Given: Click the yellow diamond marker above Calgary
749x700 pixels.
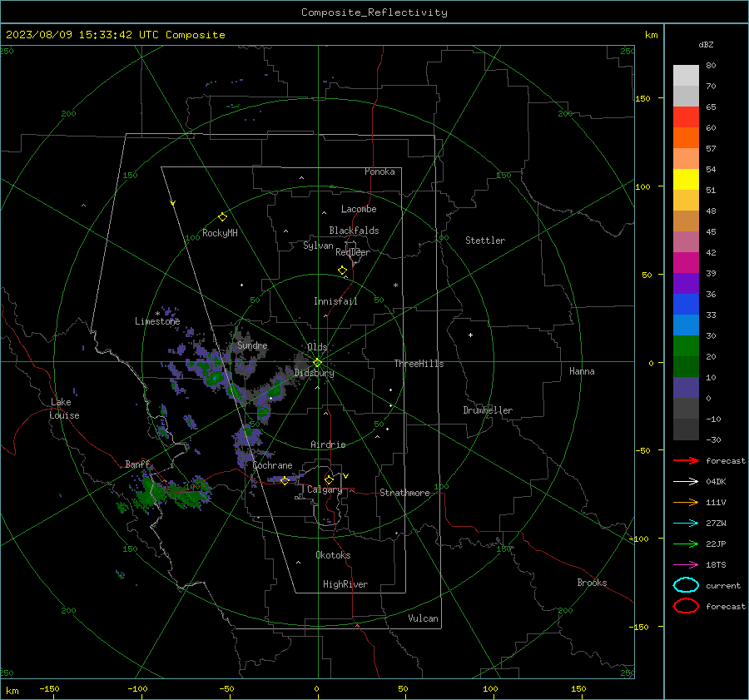Looking at the screenshot, I should 329,479.
